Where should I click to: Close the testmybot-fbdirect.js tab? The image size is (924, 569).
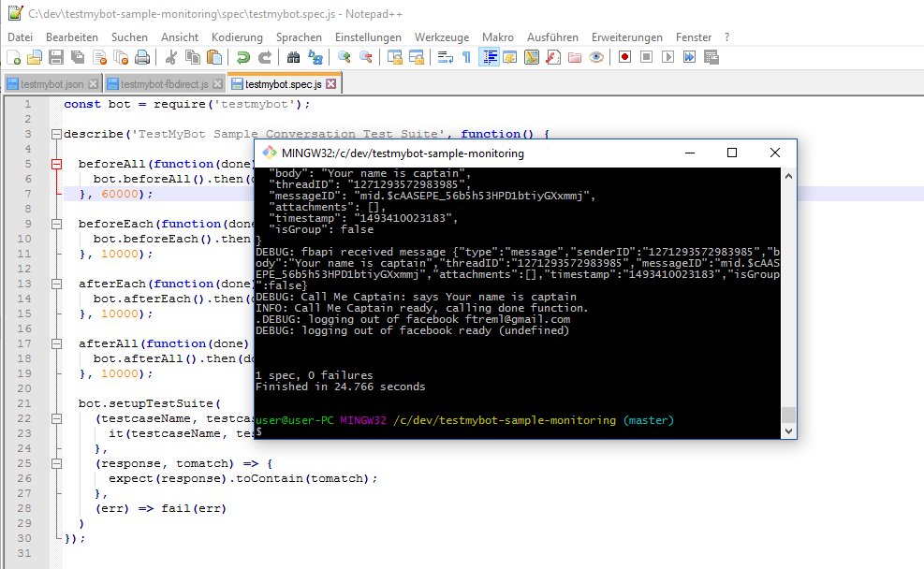pyautogui.click(x=215, y=82)
